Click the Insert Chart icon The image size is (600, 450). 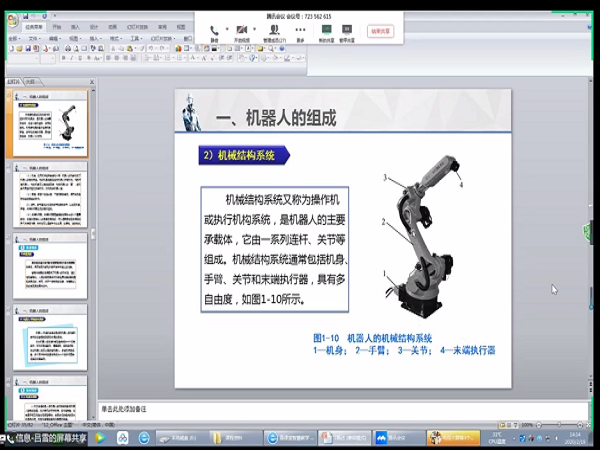178,49
